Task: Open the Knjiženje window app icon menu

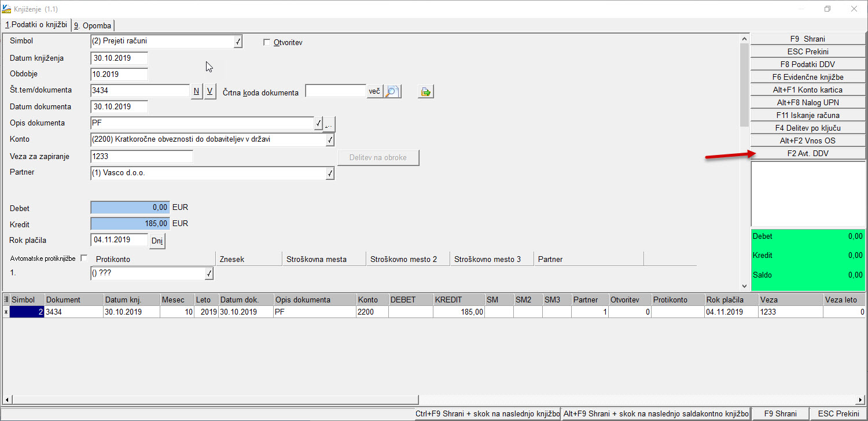Action: 6,9
